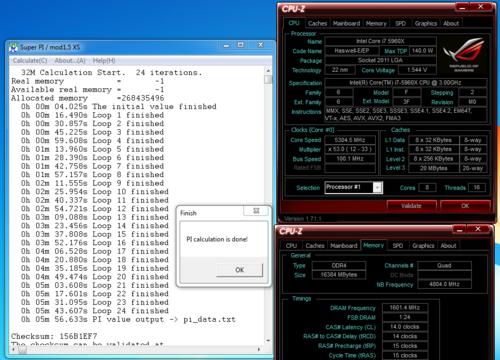The height and width of the screenshot is (360, 500).
Task: Click the scroll down arrow in Super PI
Action: 268,341
